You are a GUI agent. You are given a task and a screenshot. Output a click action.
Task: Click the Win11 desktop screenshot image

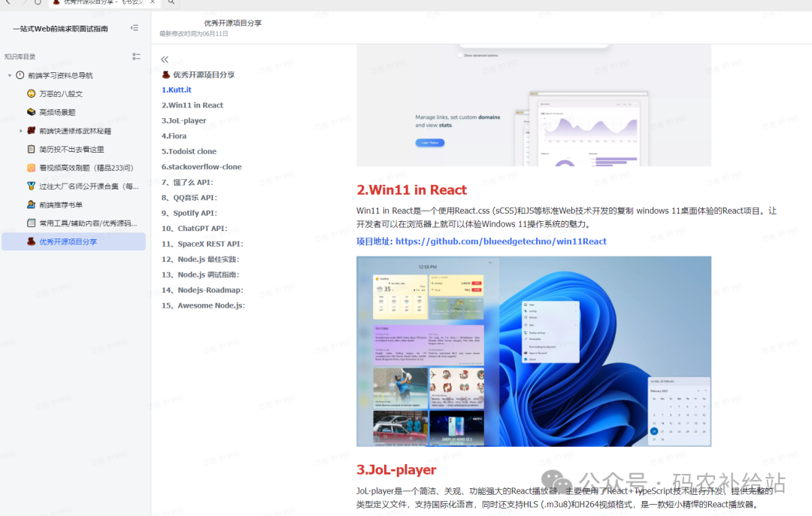[534, 351]
